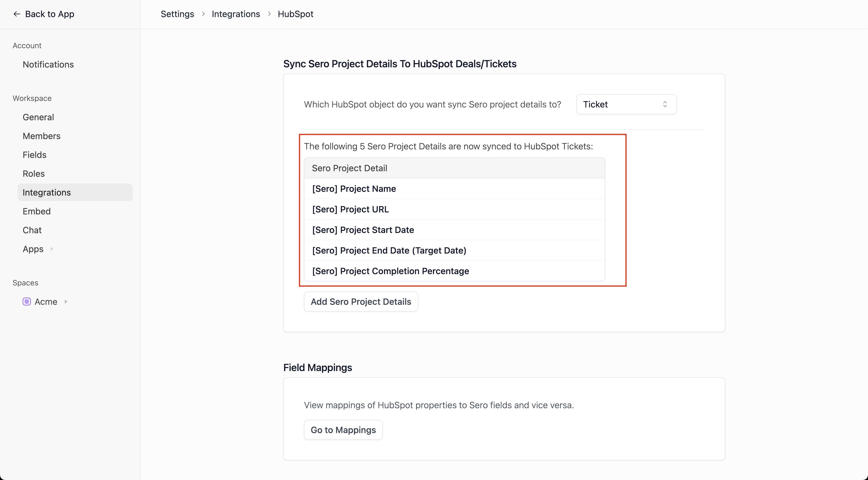
Task: Click the Acme space purple icon
Action: [x=27, y=302]
